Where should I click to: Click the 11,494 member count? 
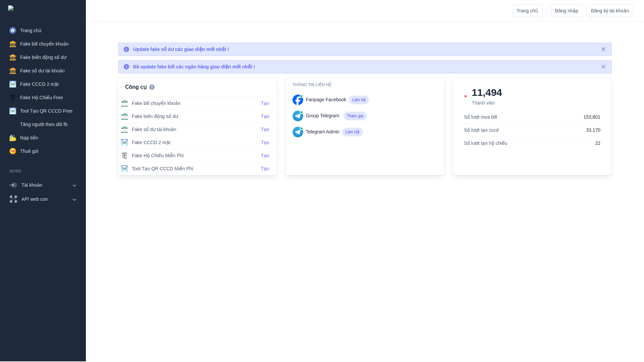coord(487,93)
